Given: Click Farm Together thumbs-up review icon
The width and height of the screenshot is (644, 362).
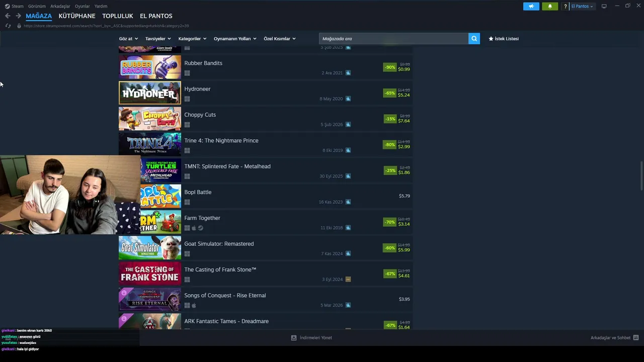Looking at the screenshot, I should point(348,228).
